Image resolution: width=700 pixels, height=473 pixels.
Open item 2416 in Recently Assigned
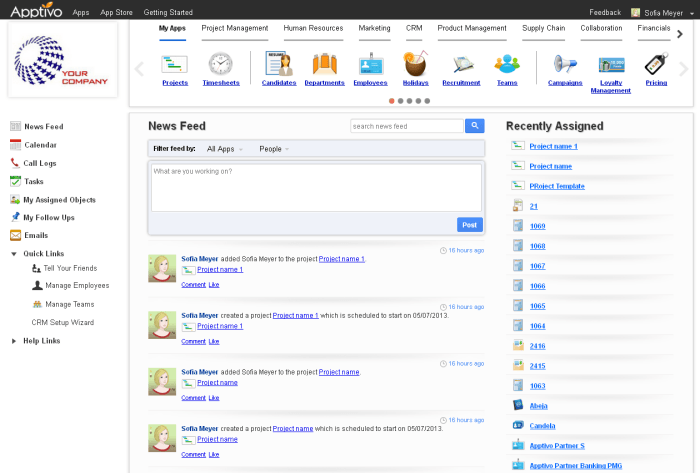(x=538, y=346)
